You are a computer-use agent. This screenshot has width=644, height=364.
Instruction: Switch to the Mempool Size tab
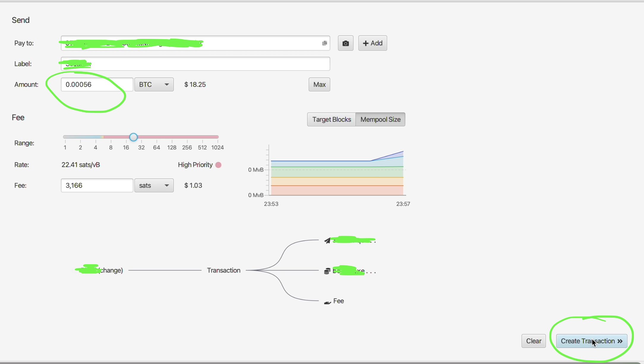(380, 119)
